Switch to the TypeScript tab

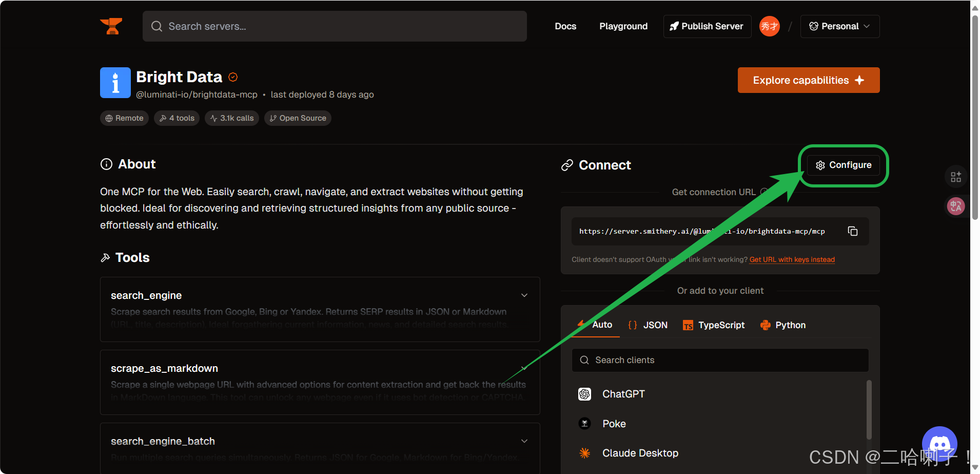point(714,325)
